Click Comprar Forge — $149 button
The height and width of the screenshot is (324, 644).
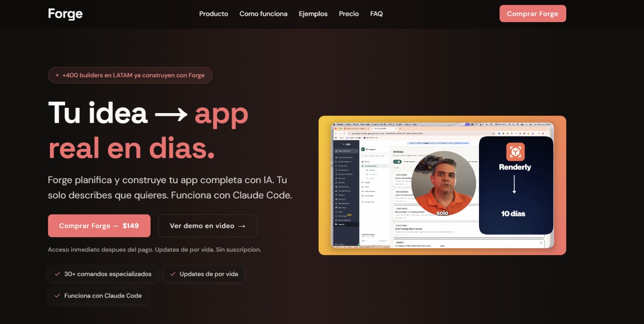(99, 226)
